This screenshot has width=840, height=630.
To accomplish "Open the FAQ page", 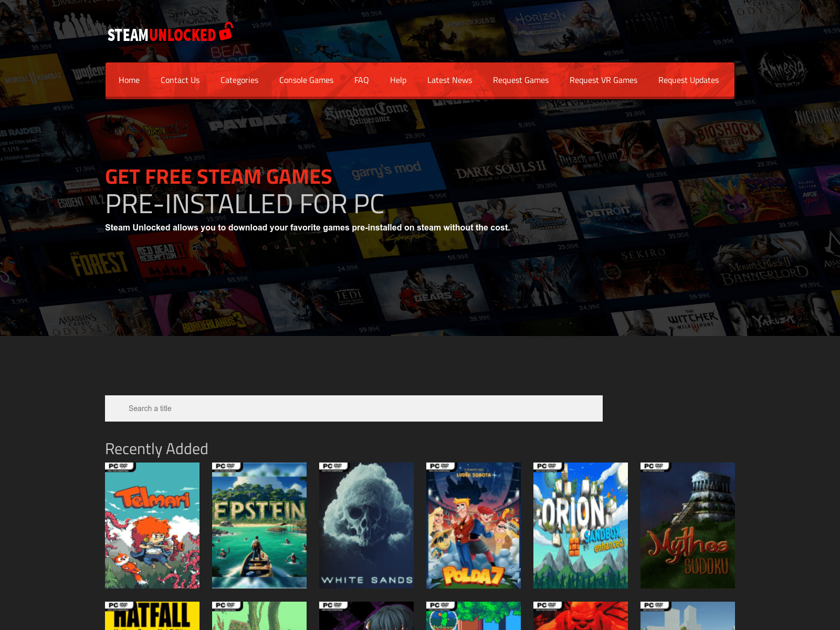I will point(362,80).
